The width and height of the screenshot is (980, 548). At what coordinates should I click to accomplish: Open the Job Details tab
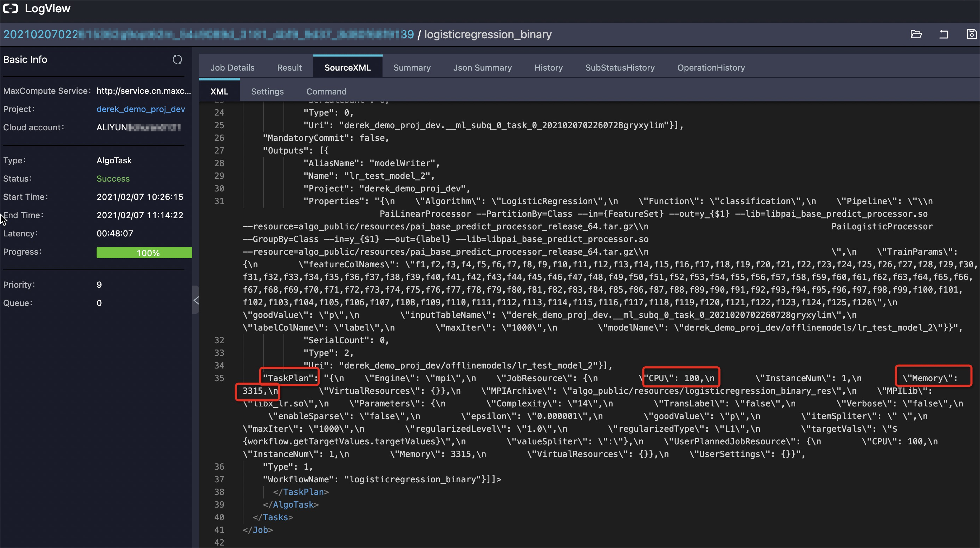click(233, 67)
